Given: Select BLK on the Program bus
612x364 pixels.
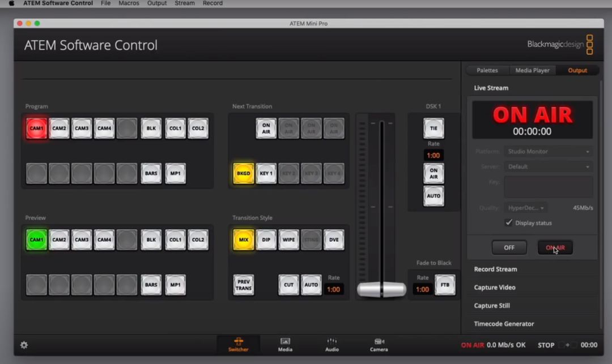Looking at the screenshot, I should (151, 128).
